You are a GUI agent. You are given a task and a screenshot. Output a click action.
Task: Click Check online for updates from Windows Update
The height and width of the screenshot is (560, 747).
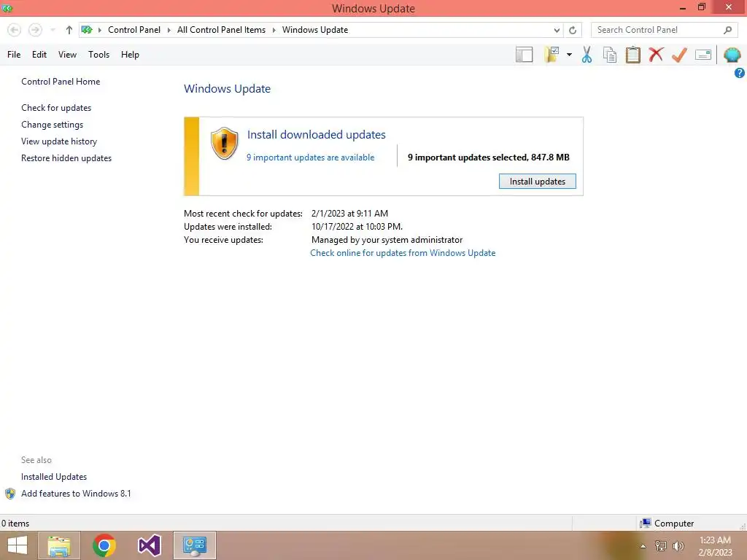point(403,253)
